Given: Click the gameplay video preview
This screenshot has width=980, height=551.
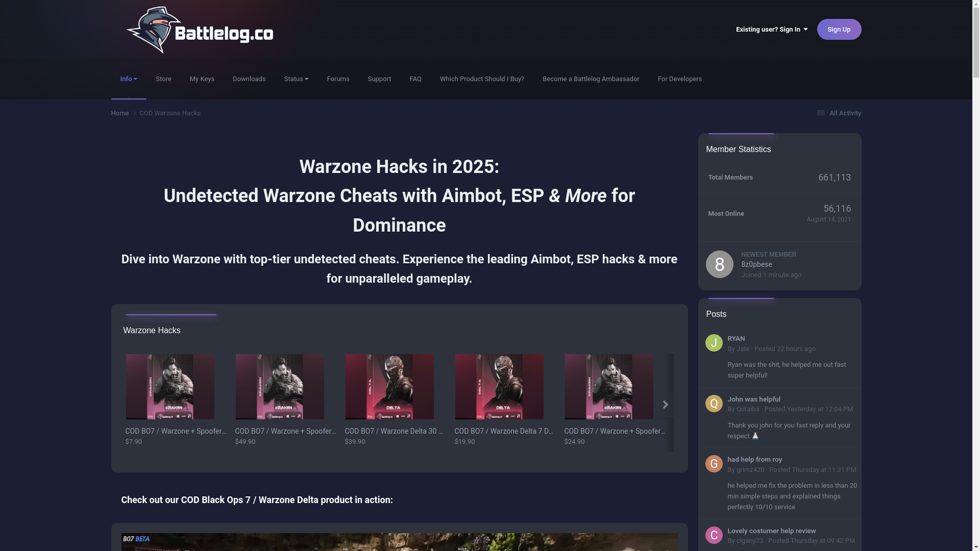Looking at the screenshot, I should click(399, 542).
